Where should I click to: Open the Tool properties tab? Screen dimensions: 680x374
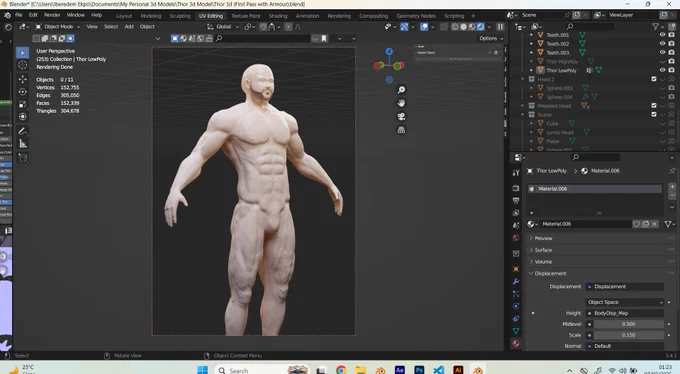[x=516, y=173]
